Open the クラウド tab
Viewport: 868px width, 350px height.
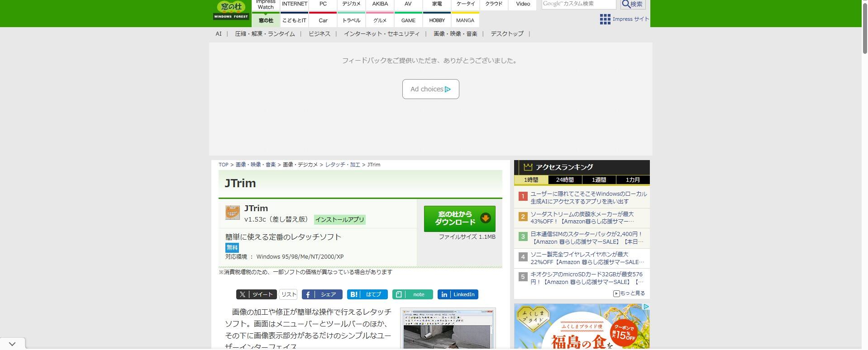tap(494, 5)
